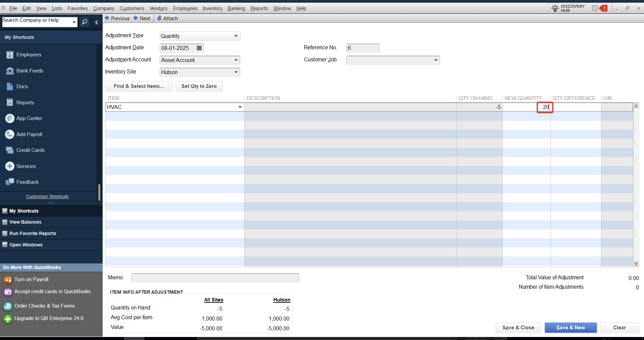Screen dimensions: 644x340
Task: Click the Add Payroll icon
Action: pyautogui.click(x=10, y=134)
